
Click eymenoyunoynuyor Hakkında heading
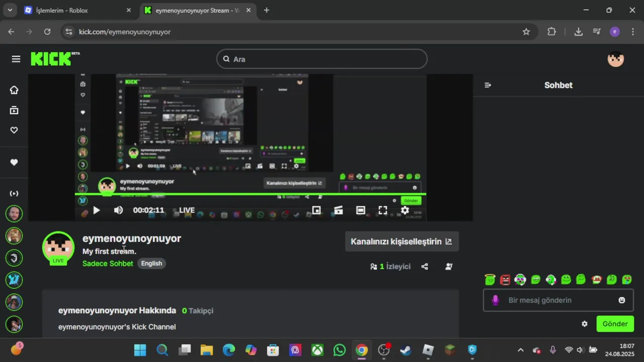117,311
